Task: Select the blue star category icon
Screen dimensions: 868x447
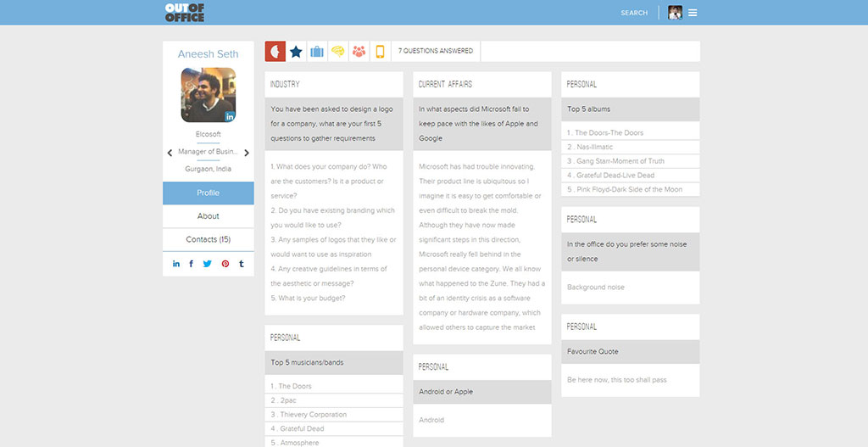Action: (296, 52)
